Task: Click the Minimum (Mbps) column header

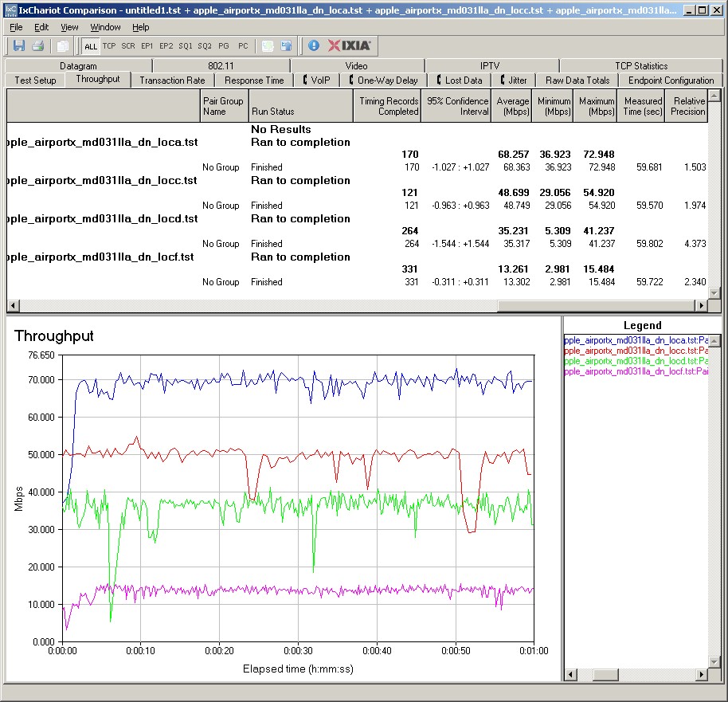Action: coord(553,106)
